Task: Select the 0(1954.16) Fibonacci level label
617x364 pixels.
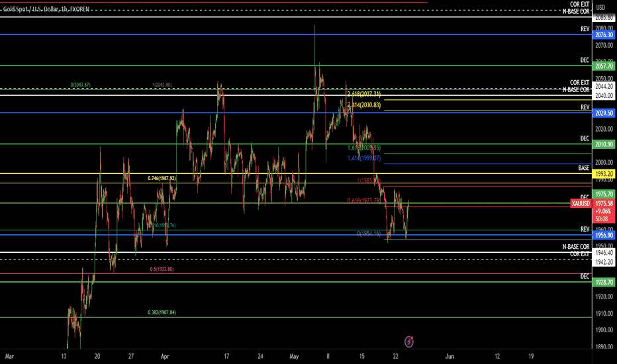Action: coord(369,234)
